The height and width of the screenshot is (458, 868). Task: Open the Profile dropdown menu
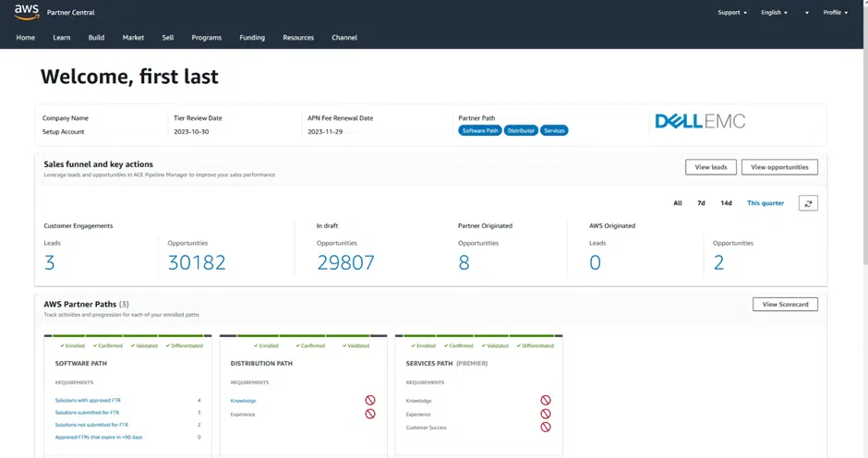[836, 12]
